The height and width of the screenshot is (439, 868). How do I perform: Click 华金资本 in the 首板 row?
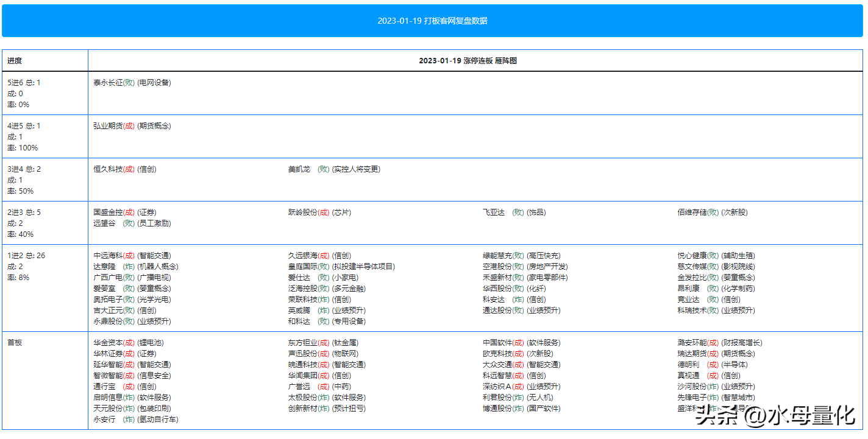(x=108, y=343)
